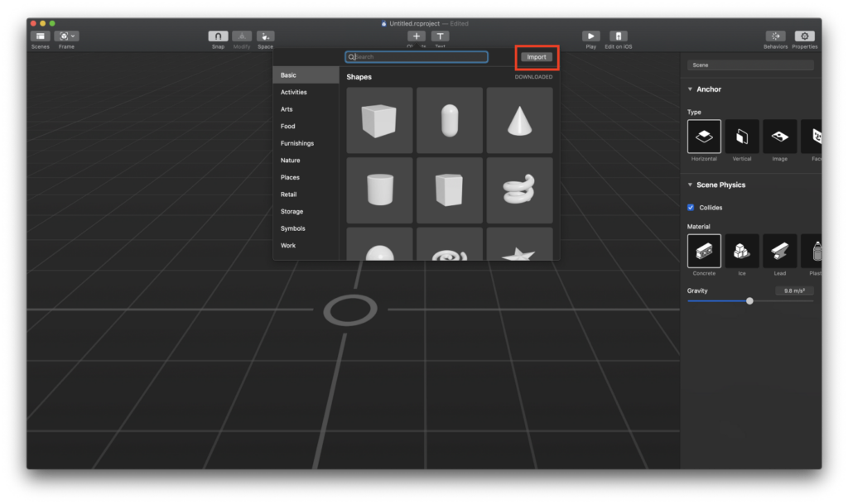Uncheck the Collides checkbox

tap(691, 208)
